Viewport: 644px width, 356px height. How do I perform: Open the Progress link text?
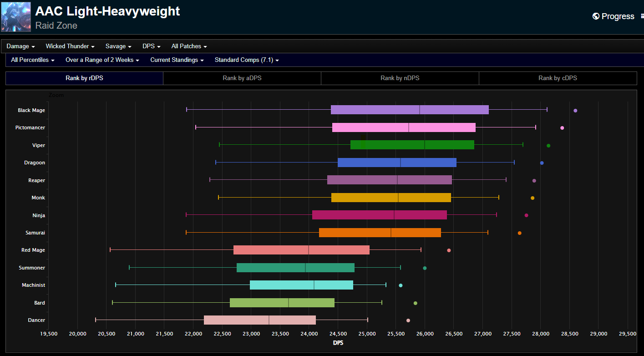[618, 16]
